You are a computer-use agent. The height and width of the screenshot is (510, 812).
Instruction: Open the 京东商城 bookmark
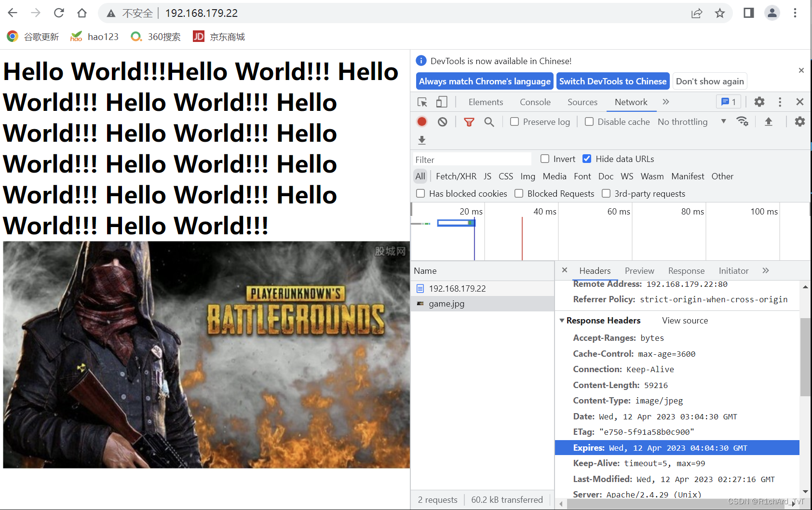[x=219, y=37]
